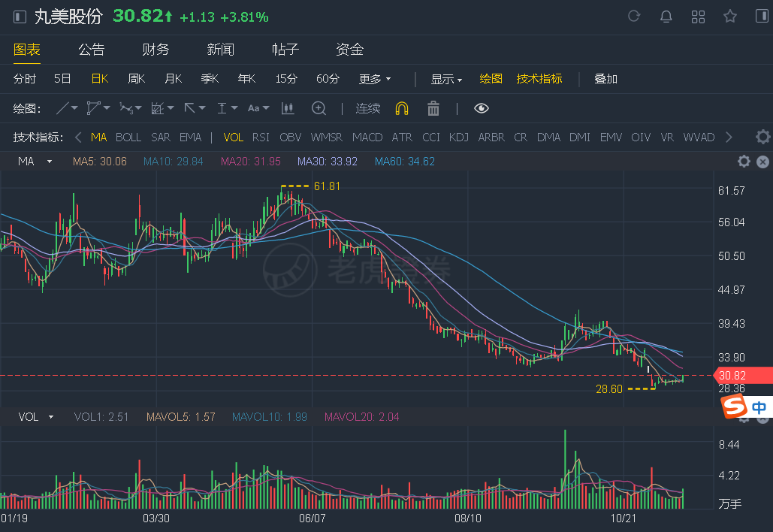This screenshot has width=773, height=532.
Task: Select the Aa text annotation tool
Action: (253, 108)
